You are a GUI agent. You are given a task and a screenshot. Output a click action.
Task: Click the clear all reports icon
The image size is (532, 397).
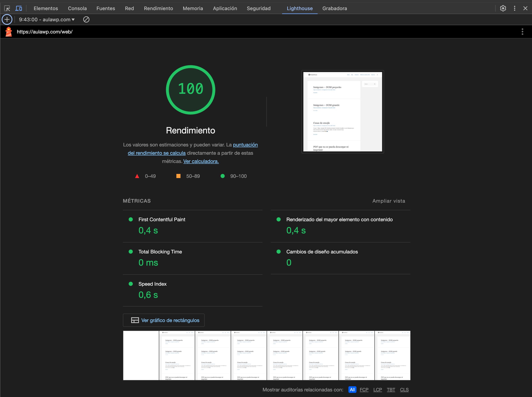[86, 19]
